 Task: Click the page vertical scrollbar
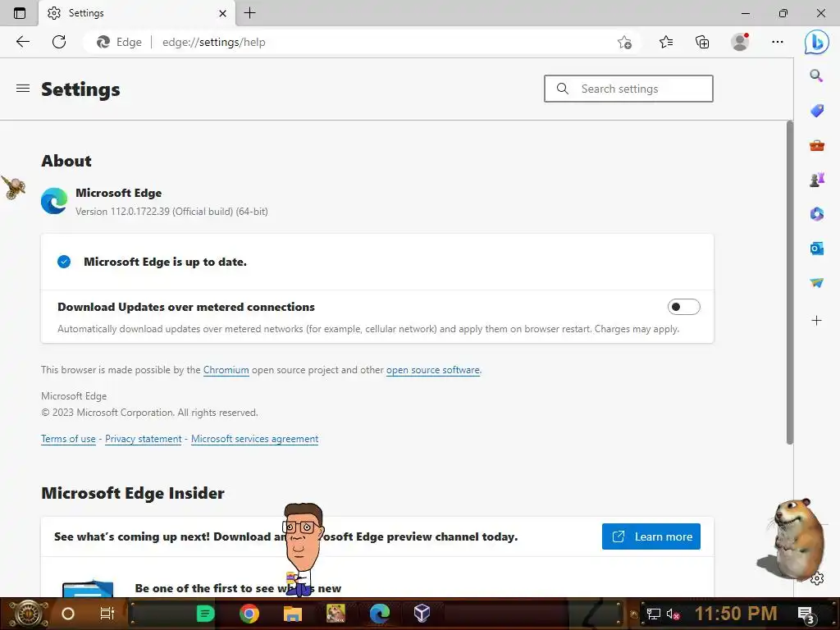pos(790,282)
